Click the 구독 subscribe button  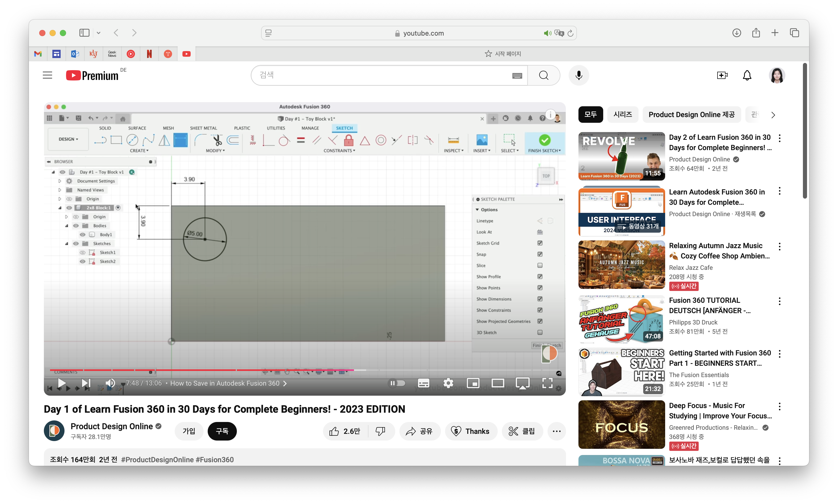tap(222, 431)
